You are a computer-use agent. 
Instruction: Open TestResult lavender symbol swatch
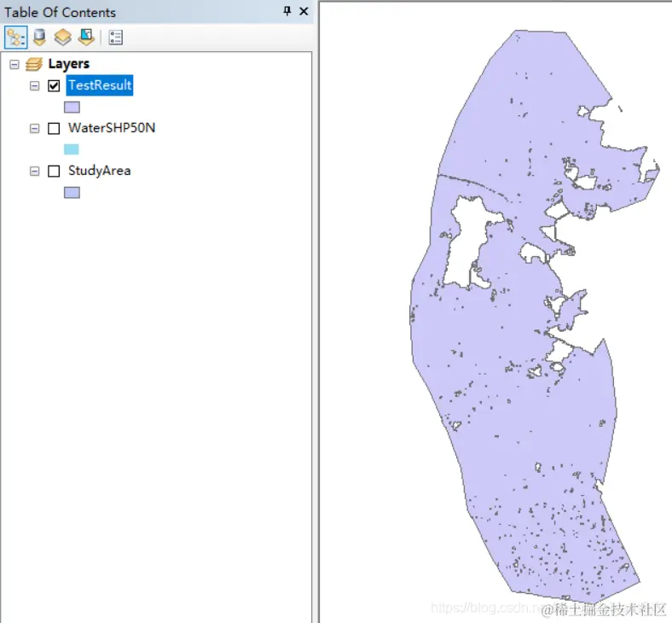coord(72,108)
